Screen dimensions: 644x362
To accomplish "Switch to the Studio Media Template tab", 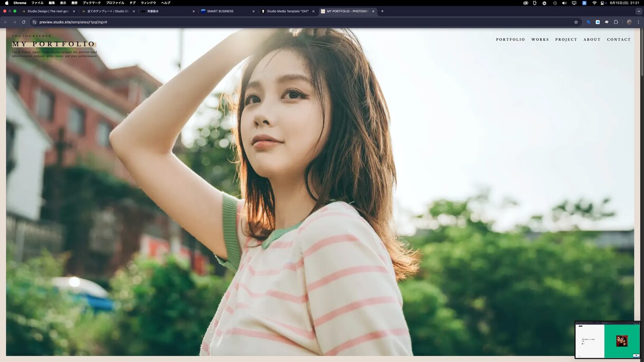I will click(x=288, y=11).
